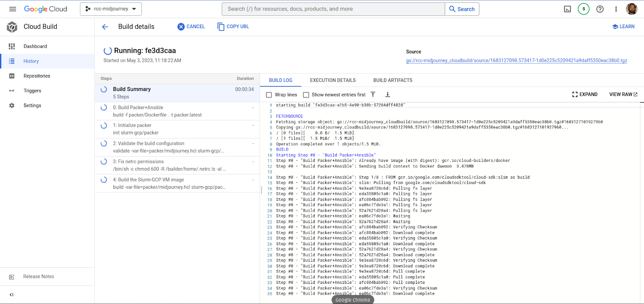The width and height of the screenshot is (644, 304).
Task: Switch to the BUILD ARTIFACTS tab
Action: tap(393, 80)
